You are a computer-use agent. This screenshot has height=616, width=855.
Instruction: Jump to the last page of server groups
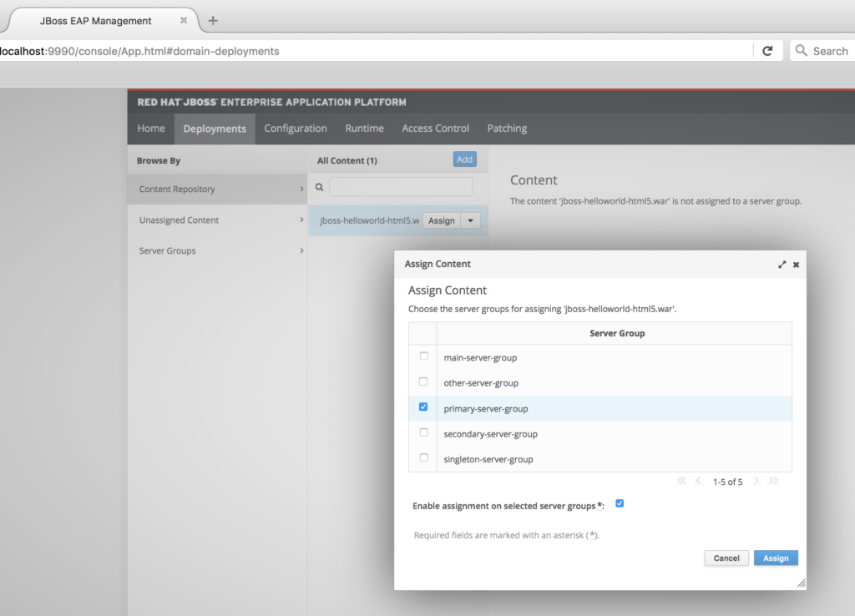[x=773, y=481]
